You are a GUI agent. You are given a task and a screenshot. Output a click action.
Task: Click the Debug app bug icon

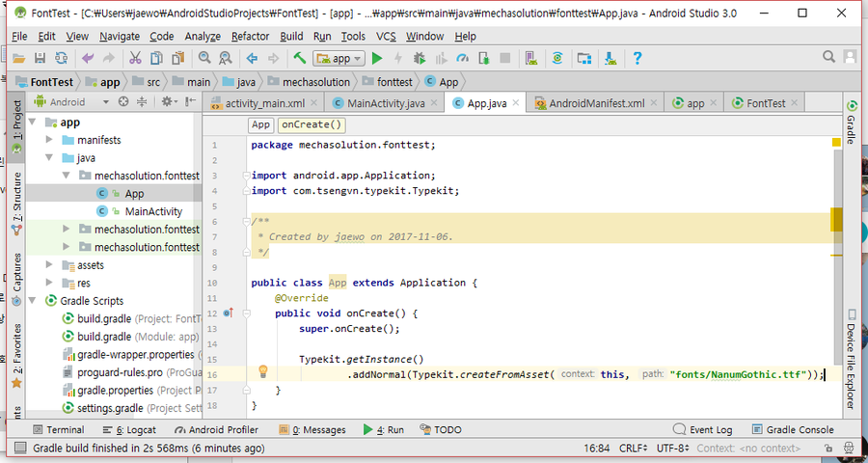click(x=420, y=58)
